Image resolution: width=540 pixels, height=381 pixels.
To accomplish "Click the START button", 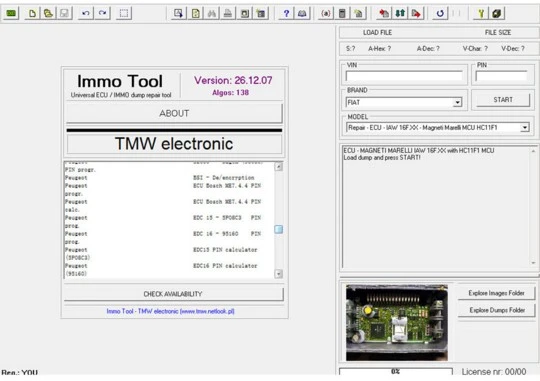I will point(503,100).
